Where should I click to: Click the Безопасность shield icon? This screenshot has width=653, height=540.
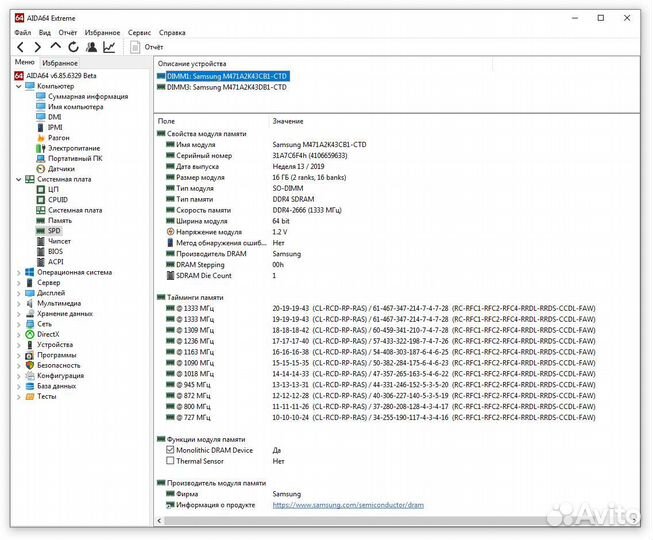(30, 366)
